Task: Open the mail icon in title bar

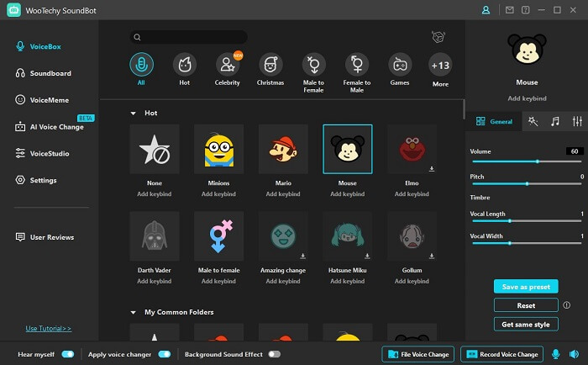Action: [509, 10]
